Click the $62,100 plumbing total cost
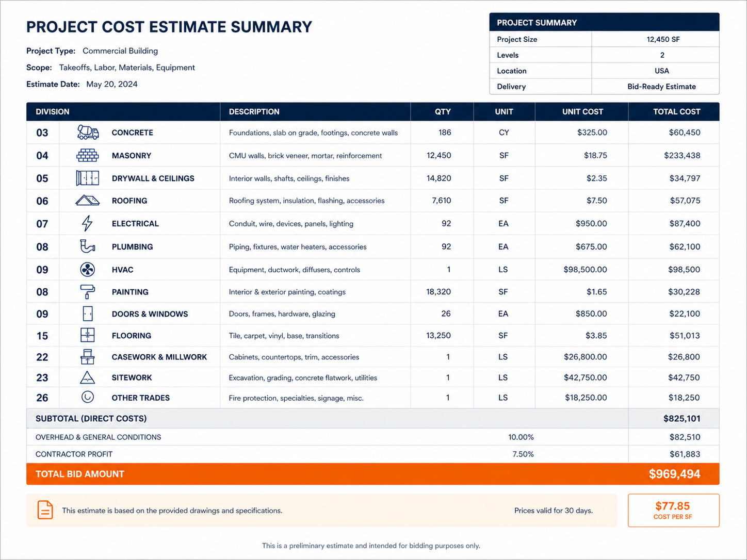Image resolution: width=747 pixels, height=560 pixels. [685, 246]
